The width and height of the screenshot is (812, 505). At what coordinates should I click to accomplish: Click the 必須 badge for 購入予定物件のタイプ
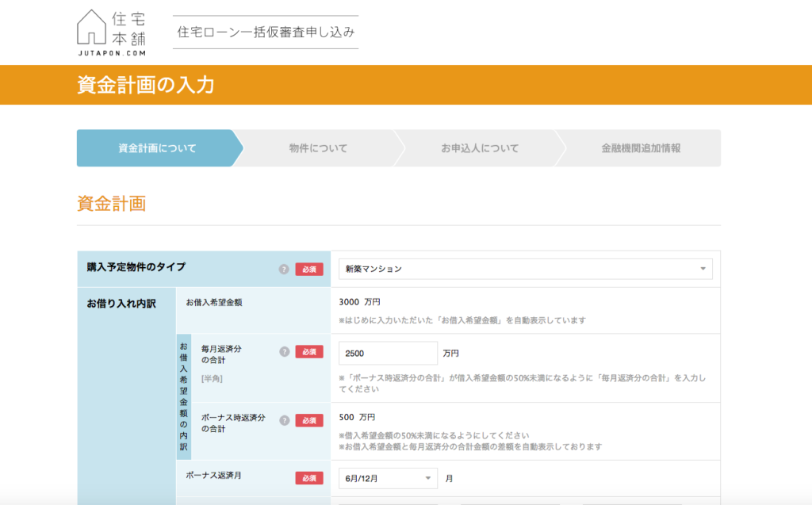pos(308,269)
